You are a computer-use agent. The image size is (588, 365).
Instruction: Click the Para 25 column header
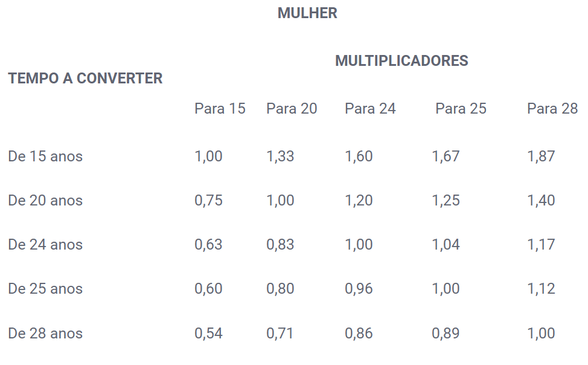click(461, 109)
